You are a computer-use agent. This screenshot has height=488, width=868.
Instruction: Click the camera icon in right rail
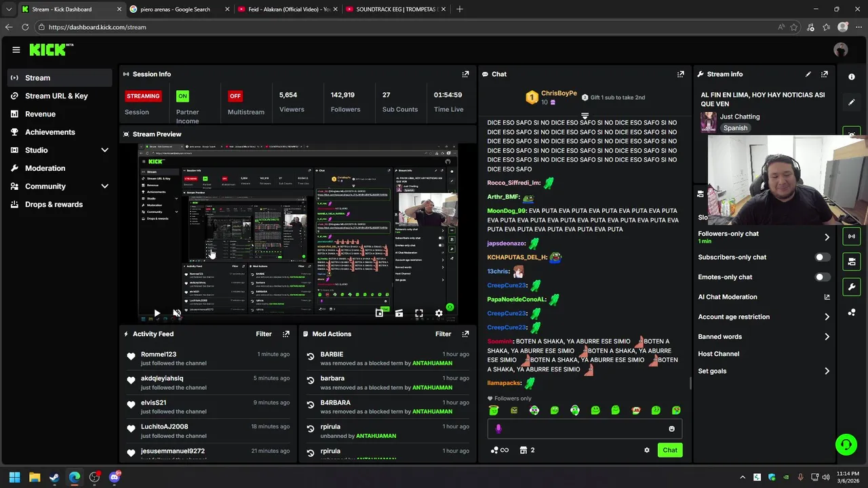click(x=852, y=261)
